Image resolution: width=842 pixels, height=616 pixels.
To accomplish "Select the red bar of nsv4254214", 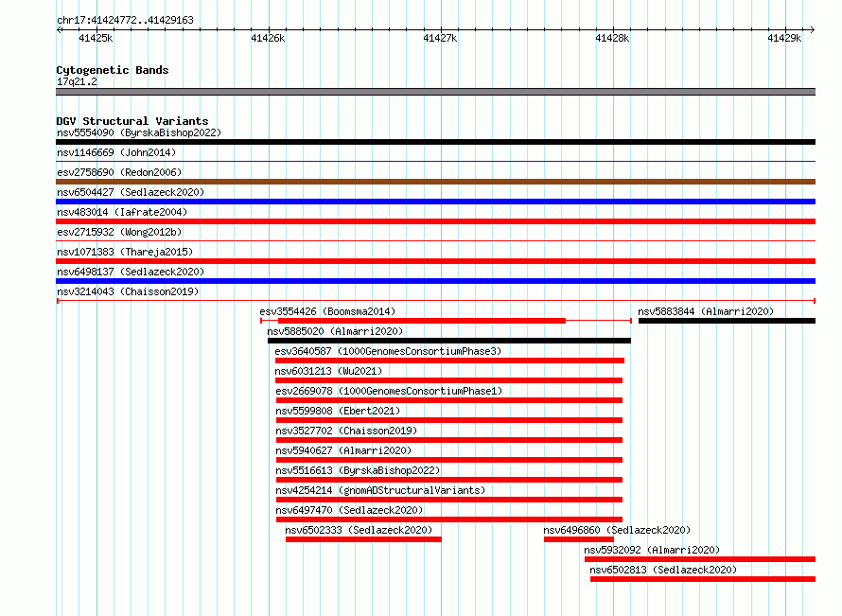I will (x=449, y=500).
